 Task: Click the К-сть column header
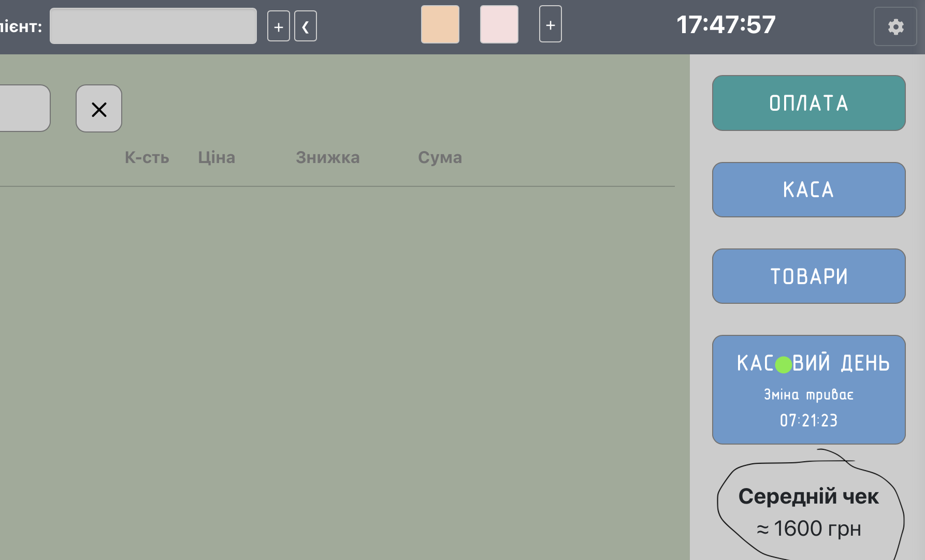point(147,157)
